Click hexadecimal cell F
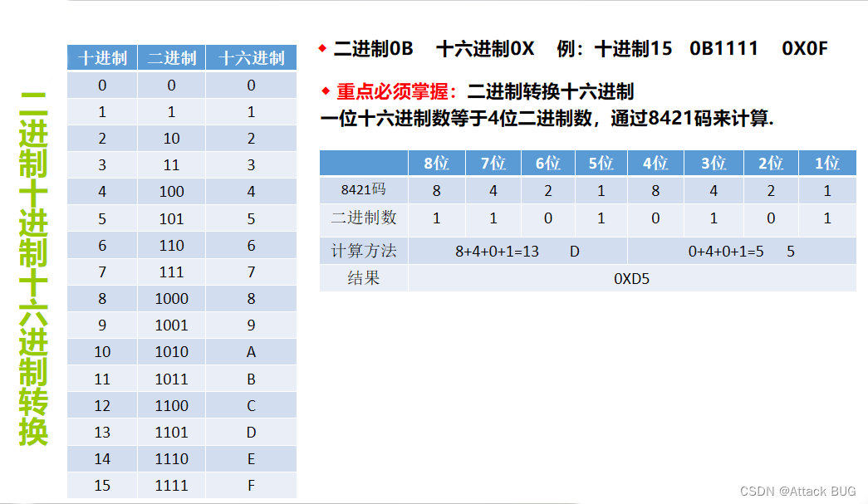Image resolution: width=868 pixels, height=504 pixels. (252, 485)
